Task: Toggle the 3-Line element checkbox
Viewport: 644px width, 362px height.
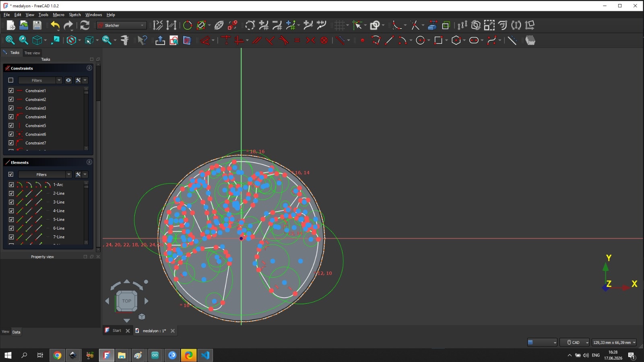Action: [11, 202]
